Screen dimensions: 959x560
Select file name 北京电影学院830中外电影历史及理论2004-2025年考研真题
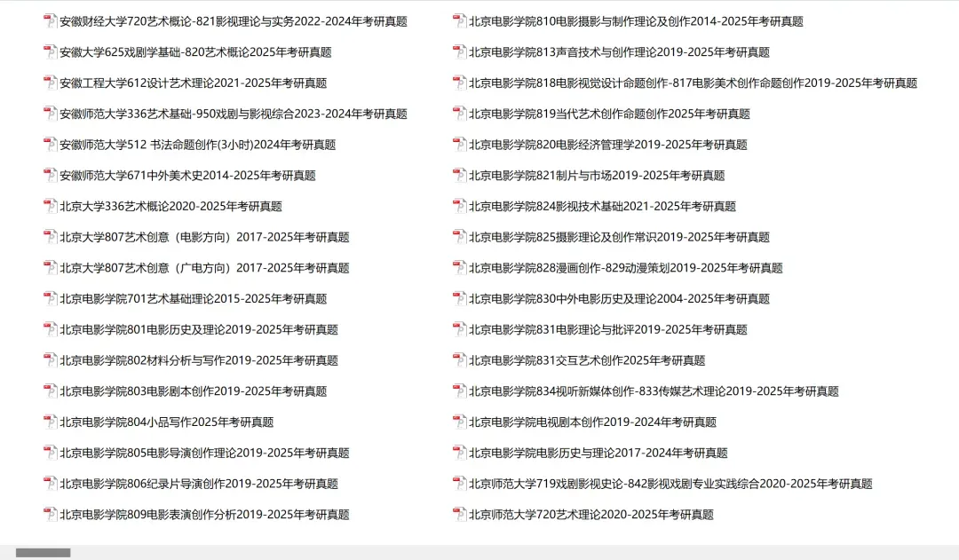click(619, 298)
